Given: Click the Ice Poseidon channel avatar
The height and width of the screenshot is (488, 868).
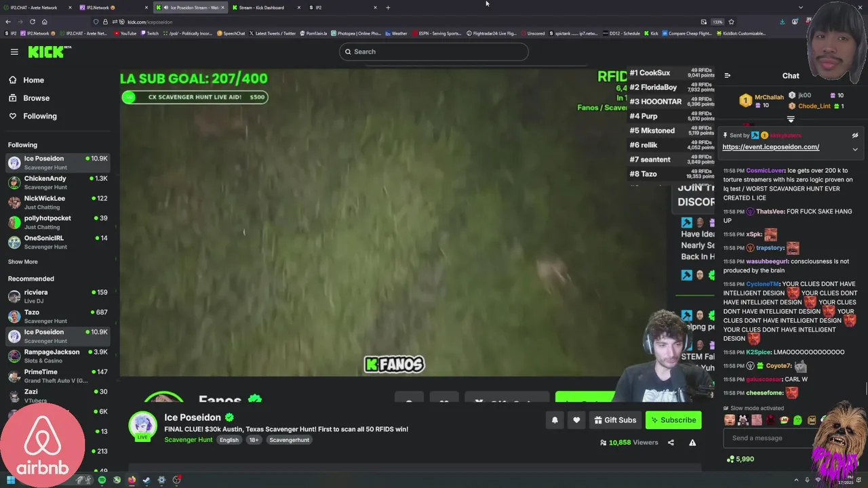Looking at the screenshot, I should [x=142, y=426].
